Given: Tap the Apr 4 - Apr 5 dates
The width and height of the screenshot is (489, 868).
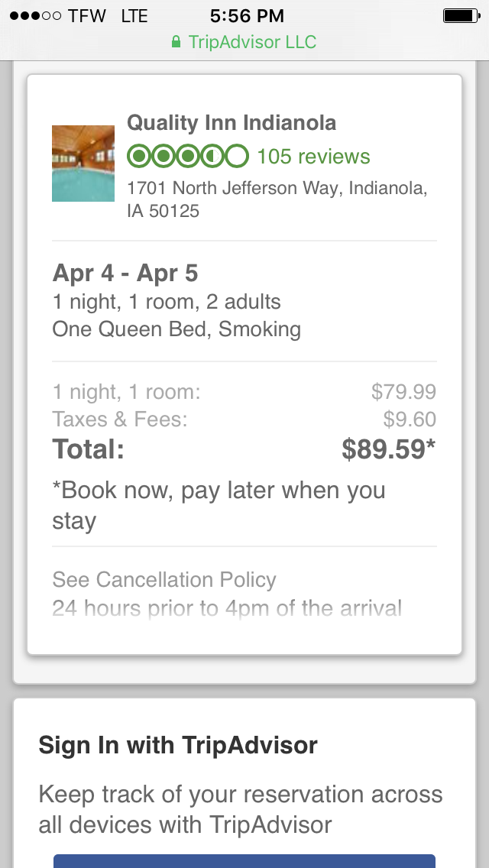Looking at the screenshot, I should click(x=125, y=273).
